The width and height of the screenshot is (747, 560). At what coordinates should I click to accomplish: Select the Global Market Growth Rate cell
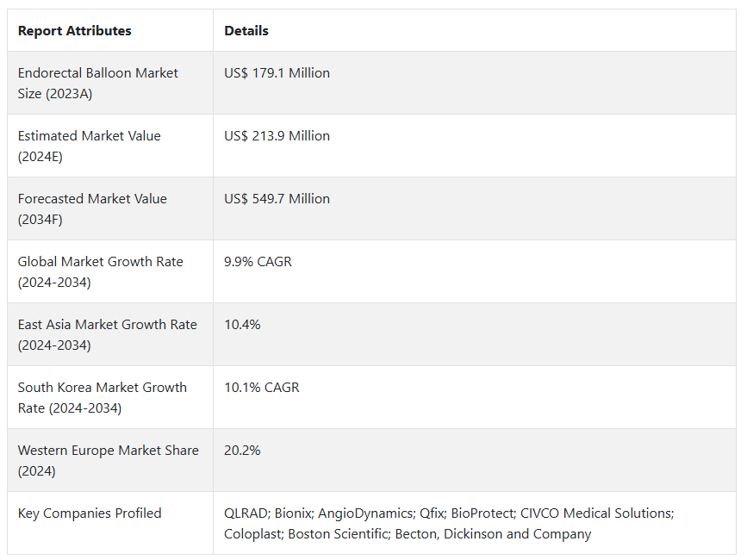[x=100, y=272]
